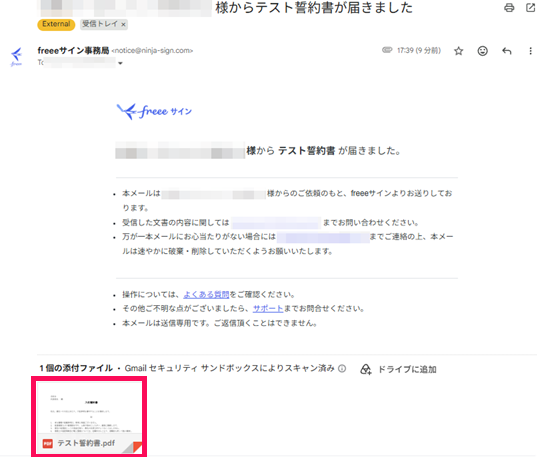Click the email subject 様からテスト誓約書が届きました
Viewport: 548px width, 457px height.
coord(314,8)
